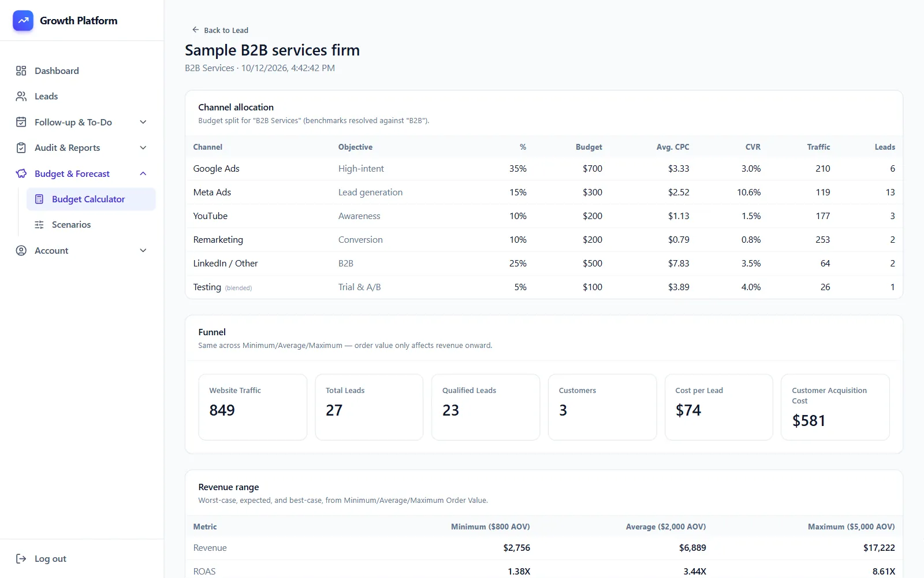Click the Channel column header
The height and width of the screenshot is (578, 924).
coord(207,147)
